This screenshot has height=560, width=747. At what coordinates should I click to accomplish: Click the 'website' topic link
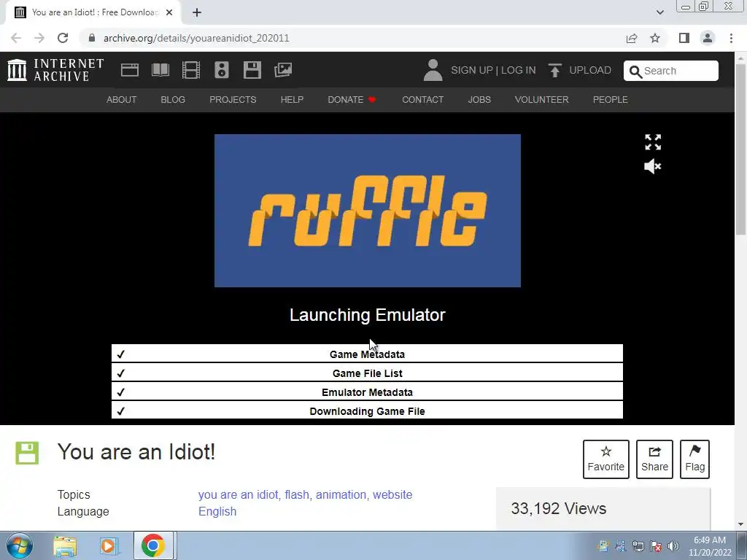click(392, 495)
